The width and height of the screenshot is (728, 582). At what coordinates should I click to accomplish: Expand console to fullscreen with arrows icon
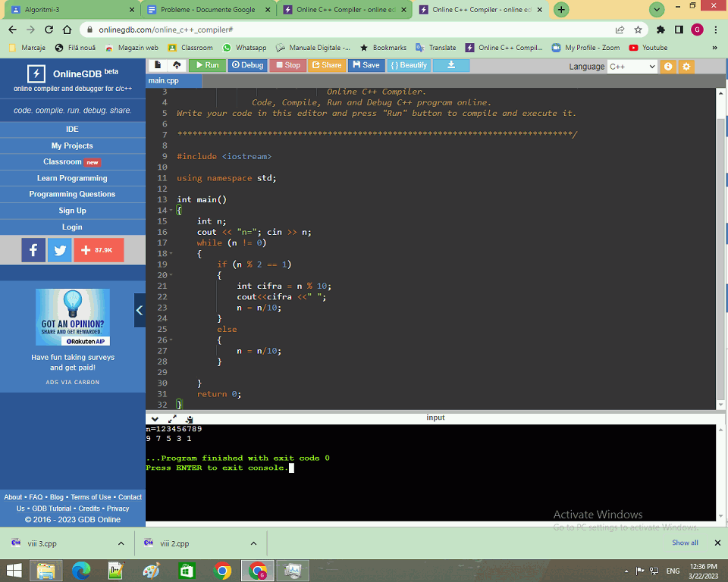pos(172,418)
